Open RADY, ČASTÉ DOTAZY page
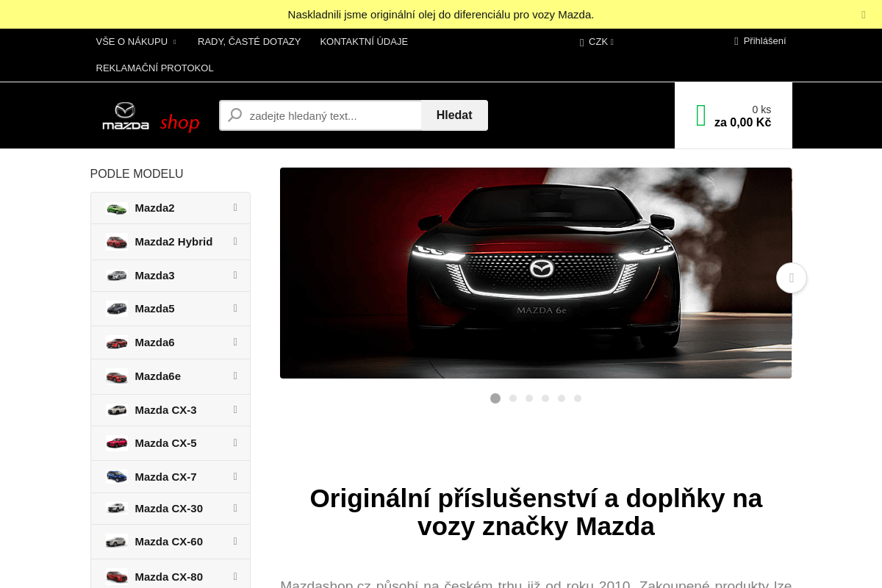Viewport: 882px width, 588px height. [249, 42]
